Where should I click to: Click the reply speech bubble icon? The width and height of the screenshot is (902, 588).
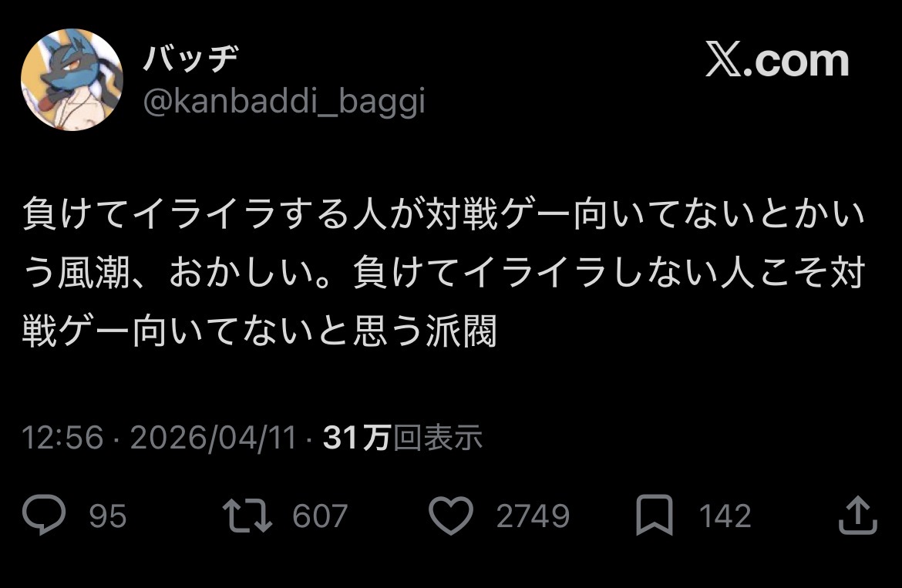(44, 515)
